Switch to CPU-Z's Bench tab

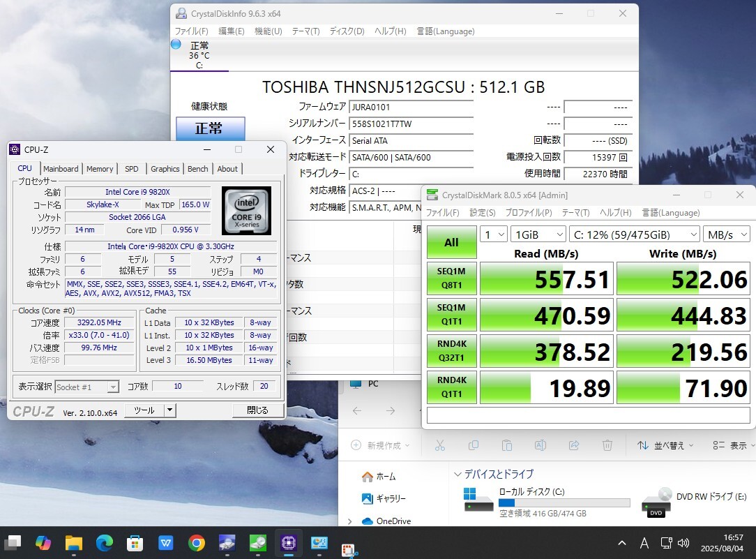tap(197, 169)
